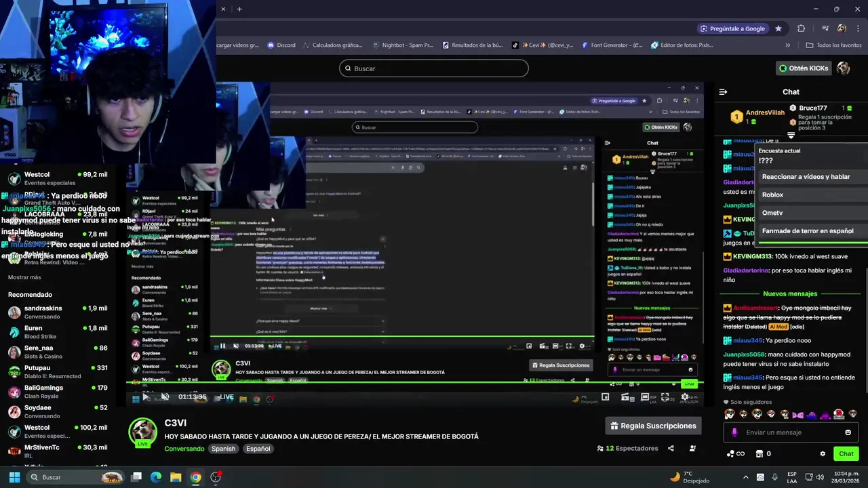Open the Nightbot - Spam Pr bookmark
This screenshot has width=868, height=488.
click(x=403, y=45)
